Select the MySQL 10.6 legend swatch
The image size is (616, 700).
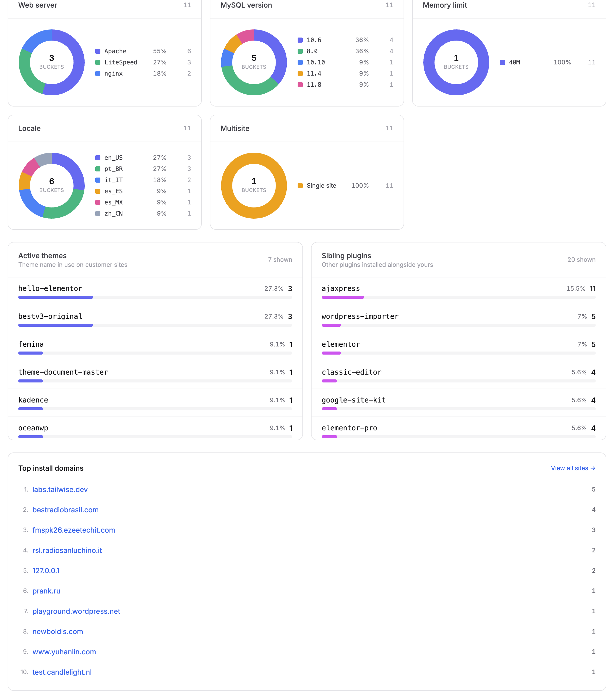[300, 40]
